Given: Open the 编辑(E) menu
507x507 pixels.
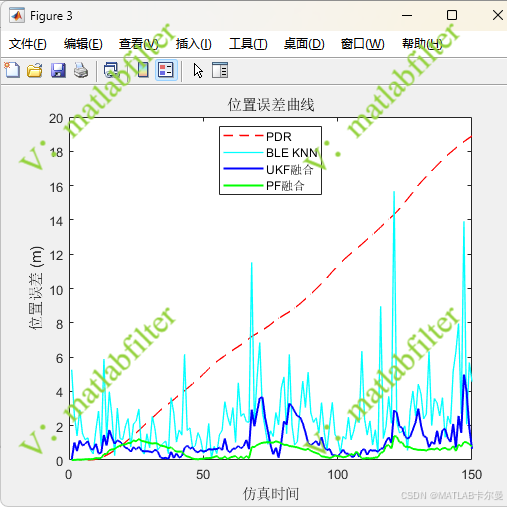Looking at the screenshot, I should [83, 44].
